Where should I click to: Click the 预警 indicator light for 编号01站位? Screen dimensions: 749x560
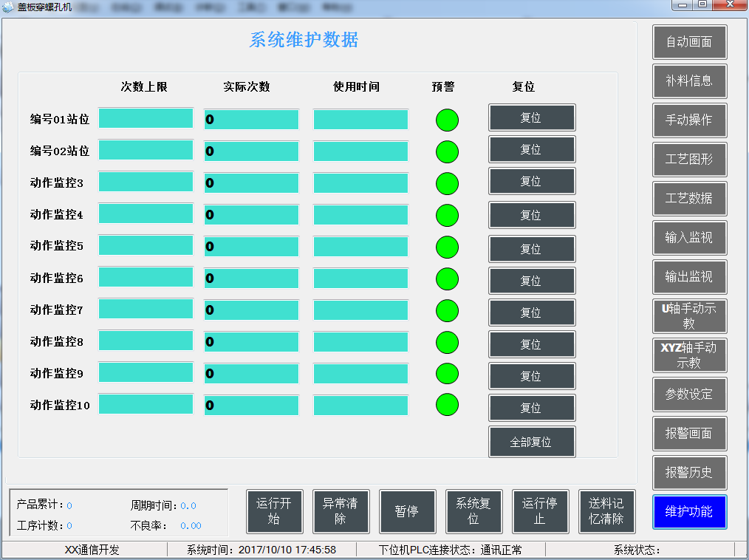[447, 120]
